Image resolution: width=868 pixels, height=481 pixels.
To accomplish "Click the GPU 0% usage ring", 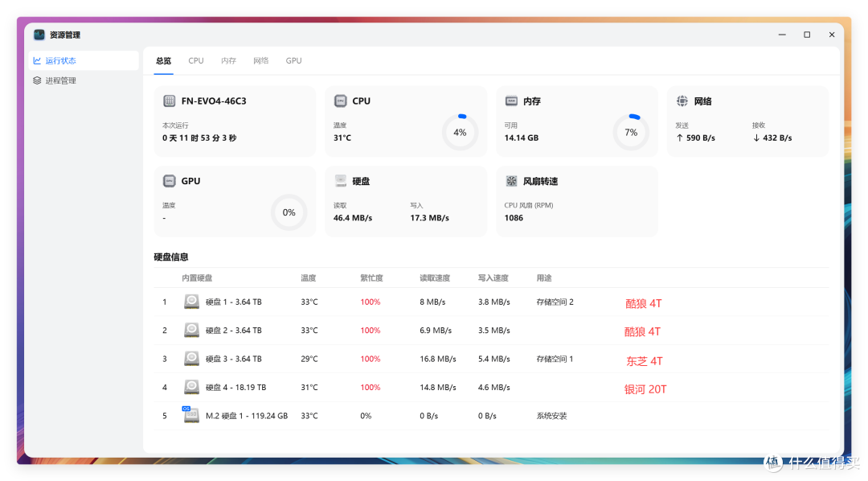I will pos(289,212).
